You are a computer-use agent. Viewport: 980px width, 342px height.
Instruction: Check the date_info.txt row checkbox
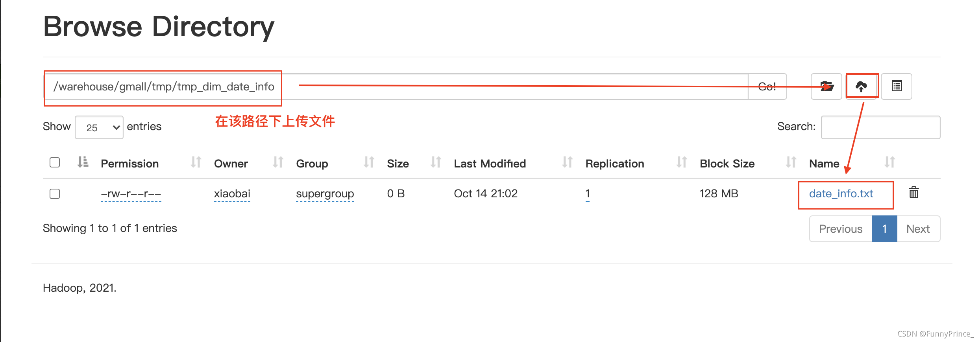click(55, 194)
